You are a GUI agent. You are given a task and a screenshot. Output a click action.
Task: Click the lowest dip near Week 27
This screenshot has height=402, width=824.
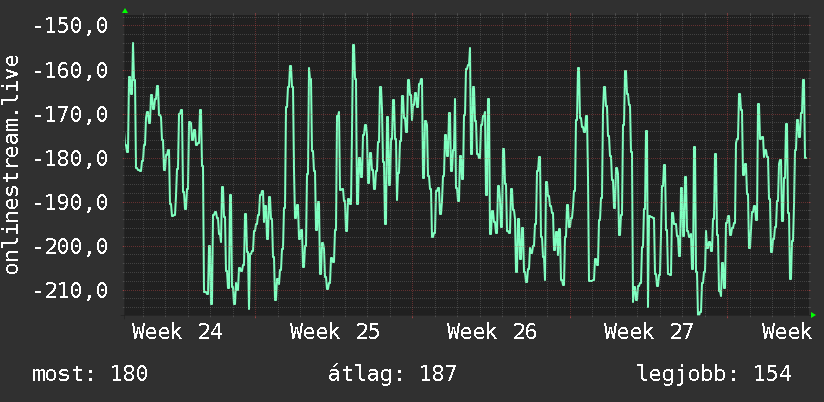pyautogui.click(x=699, y=314)
